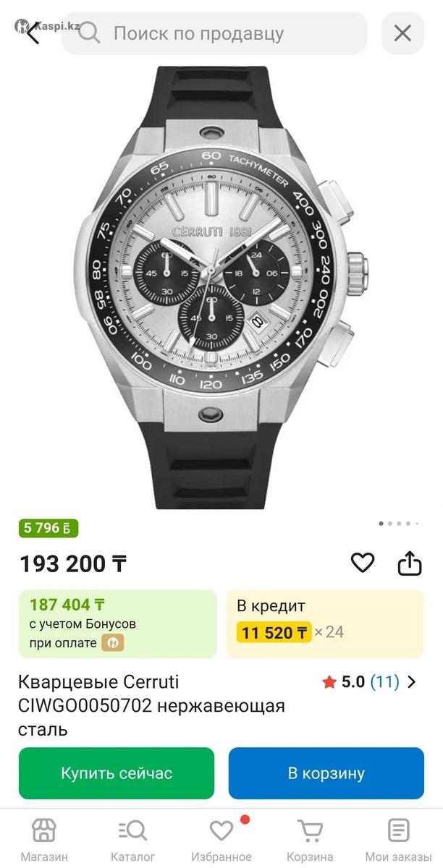Tap the gold Kaspi bonus icon
The image size is (443, 868).
112,642
